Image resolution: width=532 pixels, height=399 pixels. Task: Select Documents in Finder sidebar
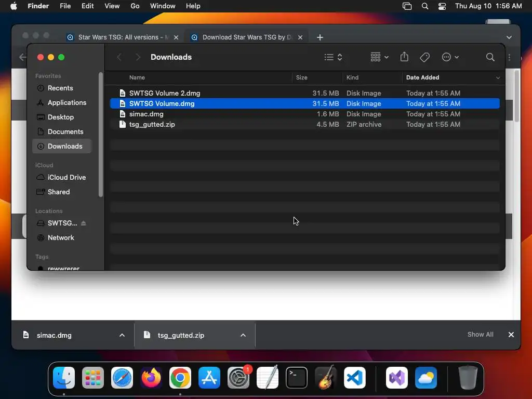tap(62, 131)
